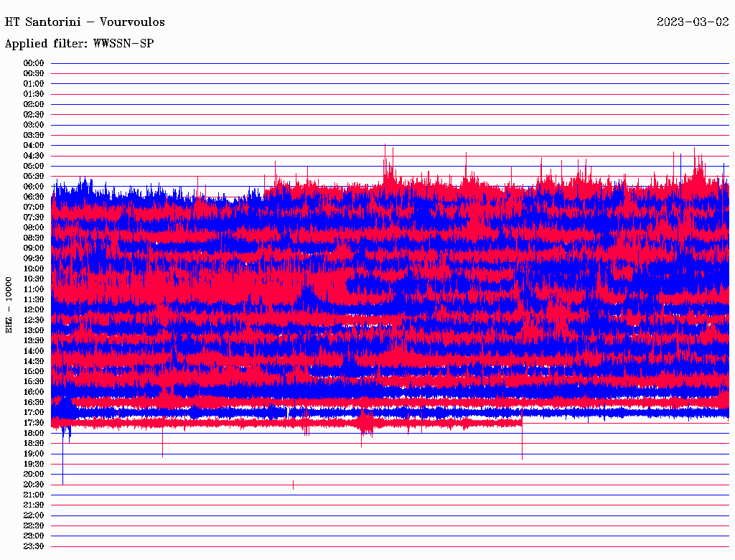Click the EHZ – 10000 axis label
Screen dimensions: 735x560
9,304
